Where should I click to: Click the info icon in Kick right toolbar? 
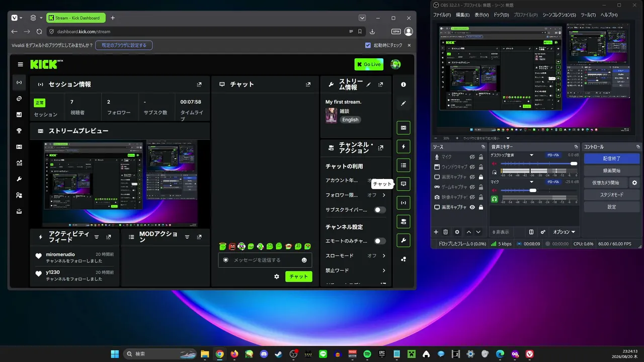404,84
